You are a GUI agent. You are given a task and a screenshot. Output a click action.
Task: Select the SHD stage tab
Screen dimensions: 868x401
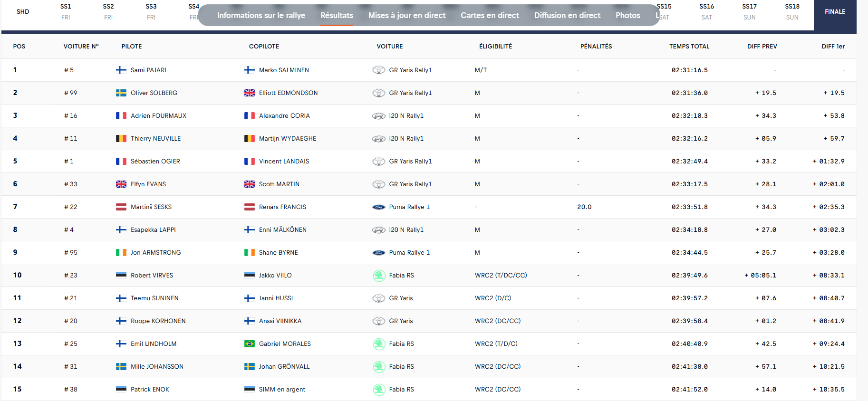click(23, 11)
